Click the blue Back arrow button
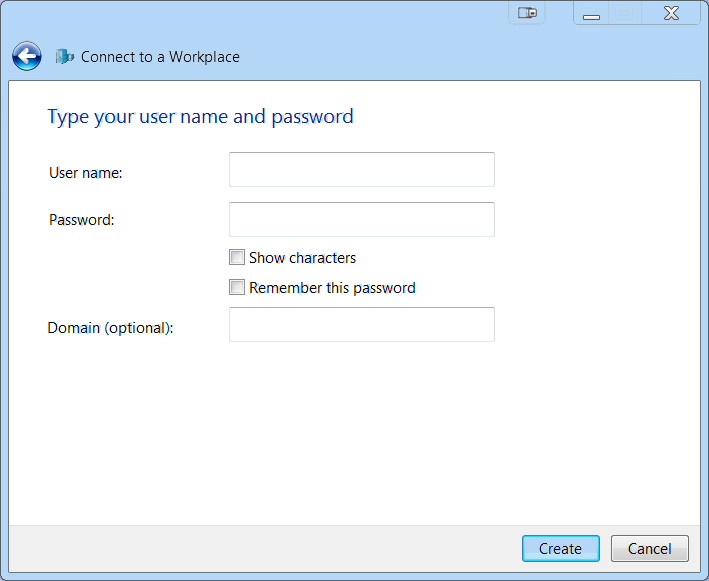Image resolution: width=709 pixels, height=581 pixels. (x=27, y=57)
